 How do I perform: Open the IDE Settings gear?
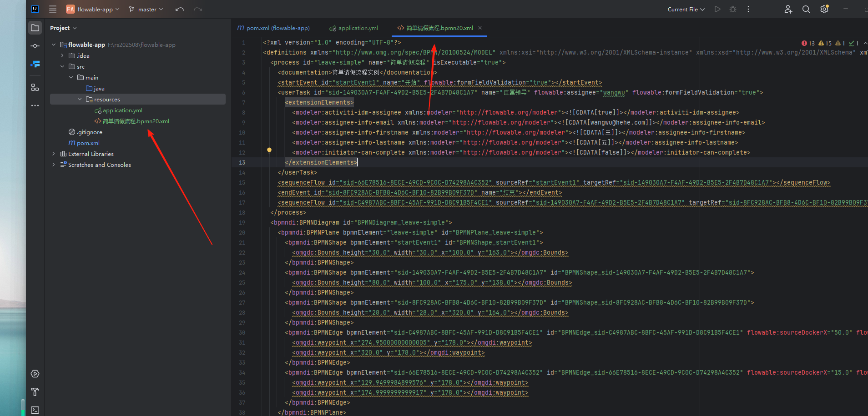(x=824, y=9)
